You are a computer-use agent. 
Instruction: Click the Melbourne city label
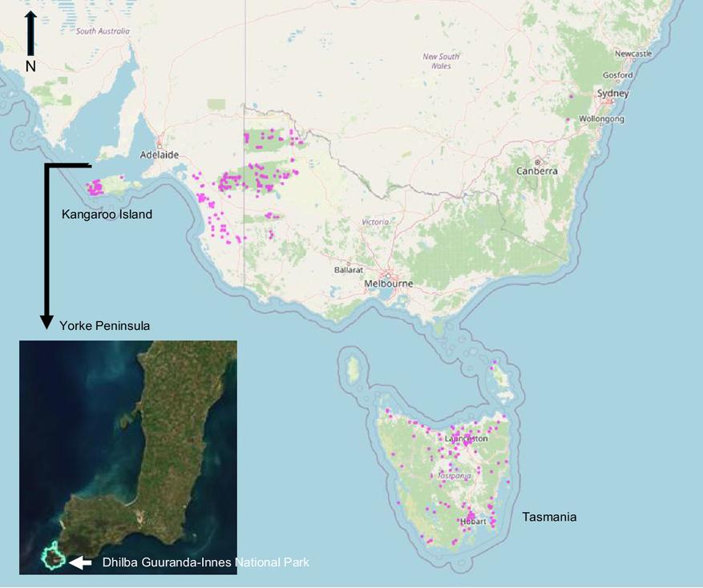[388, 284]
